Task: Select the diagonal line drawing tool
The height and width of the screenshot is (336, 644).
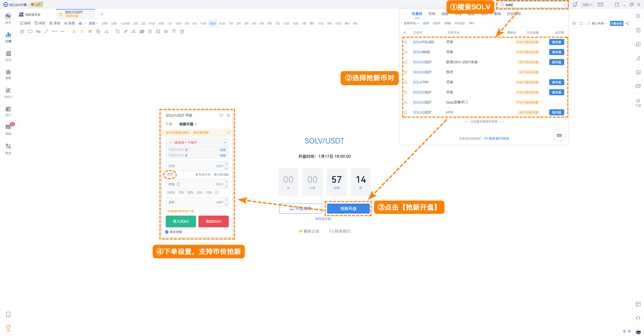Action: point(46,31)
